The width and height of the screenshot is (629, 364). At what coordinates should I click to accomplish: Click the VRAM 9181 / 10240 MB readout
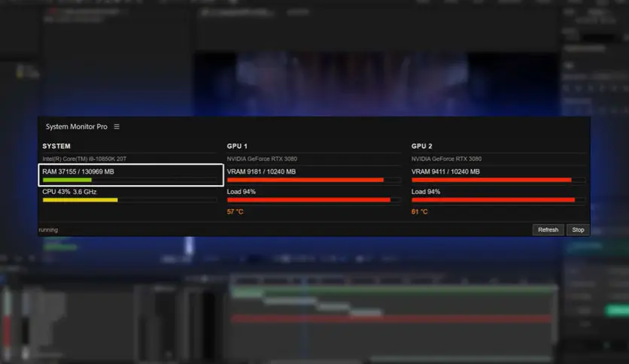(261, 171)
